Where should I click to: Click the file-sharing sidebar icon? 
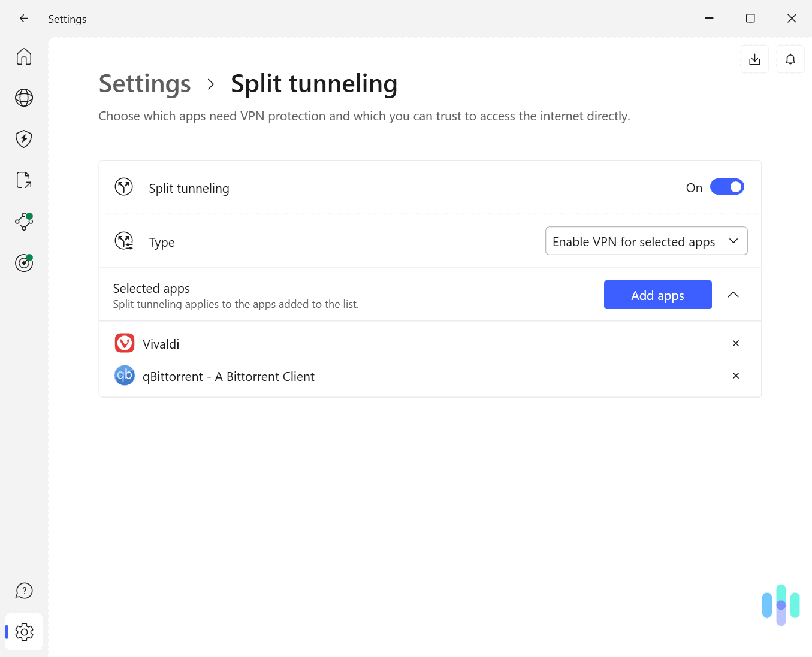(x=23, y=180)
